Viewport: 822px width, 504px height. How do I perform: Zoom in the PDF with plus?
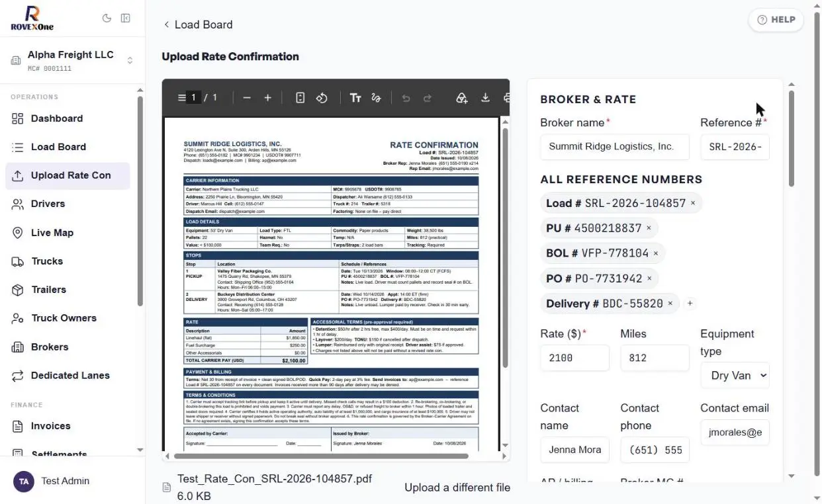[x=268, y=98]
